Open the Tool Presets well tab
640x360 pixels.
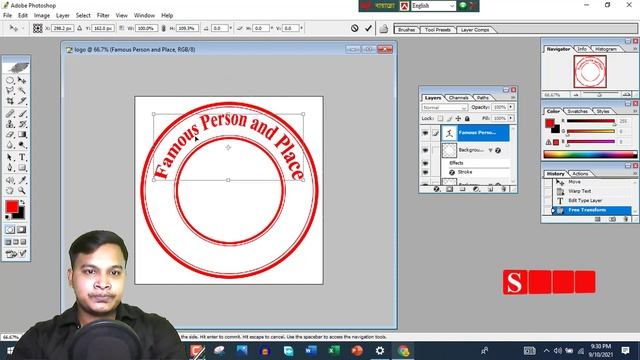(x=438, y=30)
